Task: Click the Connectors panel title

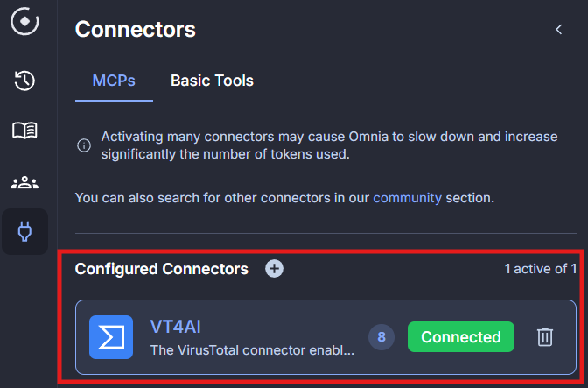Action: pos(135,30)
